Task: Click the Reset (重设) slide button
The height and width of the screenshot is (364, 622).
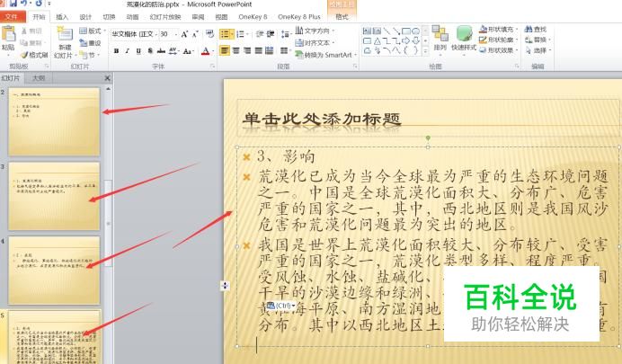Action: tap(90, 43)
